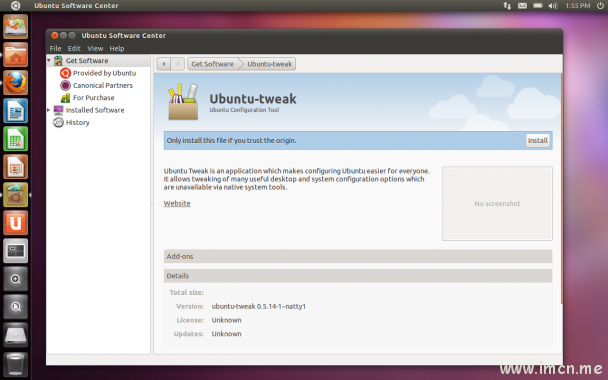Collapse the Get Software tree section

pos(49,60)
